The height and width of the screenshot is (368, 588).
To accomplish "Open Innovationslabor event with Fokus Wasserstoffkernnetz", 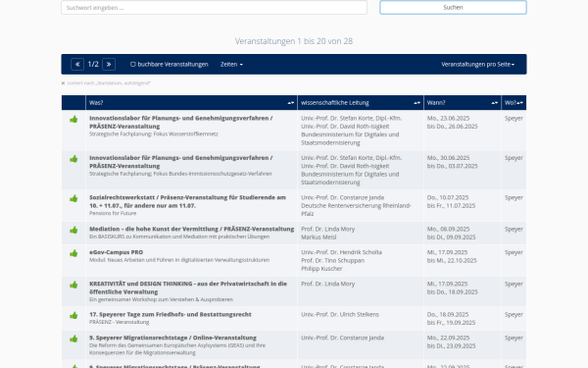I will 180,122.
